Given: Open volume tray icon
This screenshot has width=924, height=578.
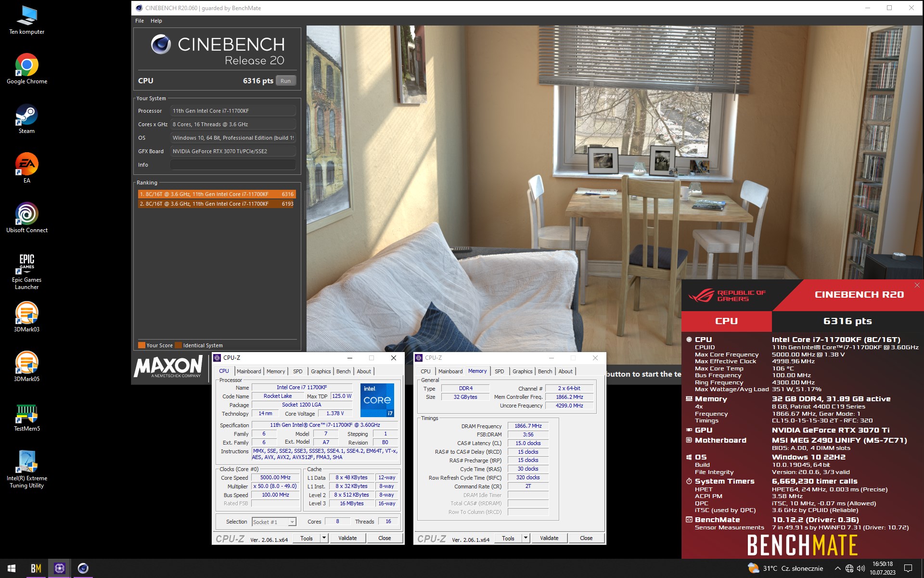Looking at the screenshot, I should pos(861,568).
